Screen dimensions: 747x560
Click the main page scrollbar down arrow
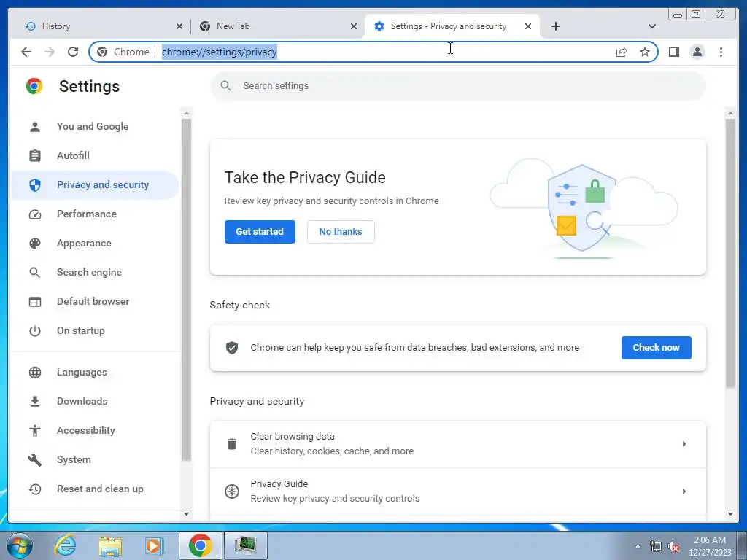pos(730,514)
